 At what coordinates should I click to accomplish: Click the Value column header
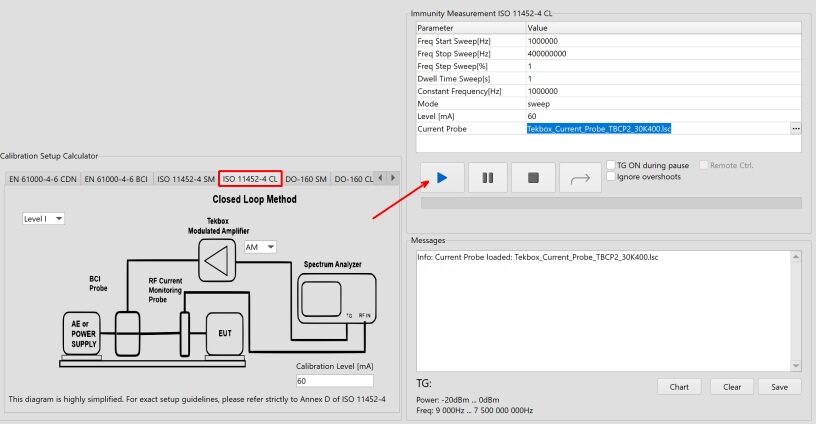[x=664, y=28]
